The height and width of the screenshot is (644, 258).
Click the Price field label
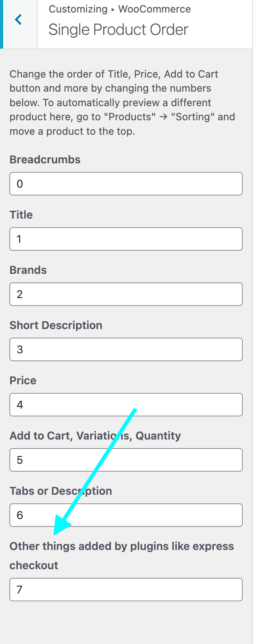[23, 381]
